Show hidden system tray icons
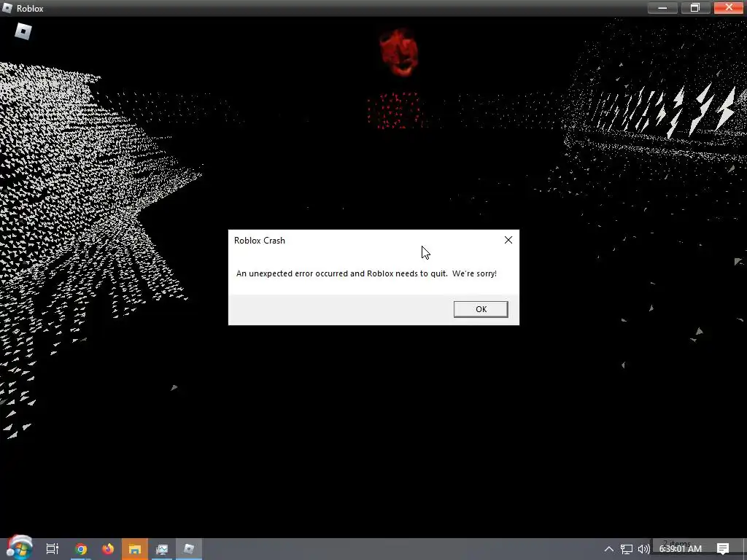Image resolution: width=747 pixels, height=560 pixels. click(609, 549)
